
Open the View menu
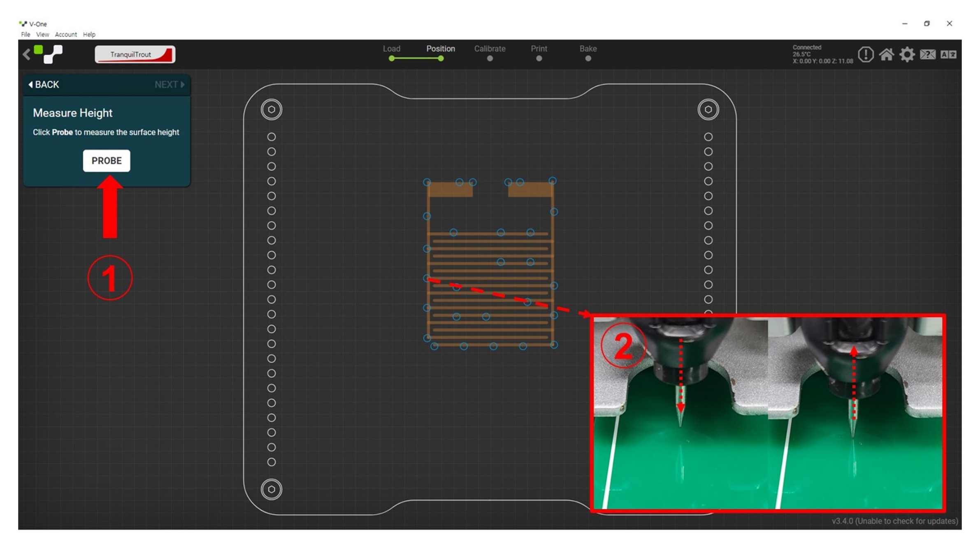click(42, 35)
